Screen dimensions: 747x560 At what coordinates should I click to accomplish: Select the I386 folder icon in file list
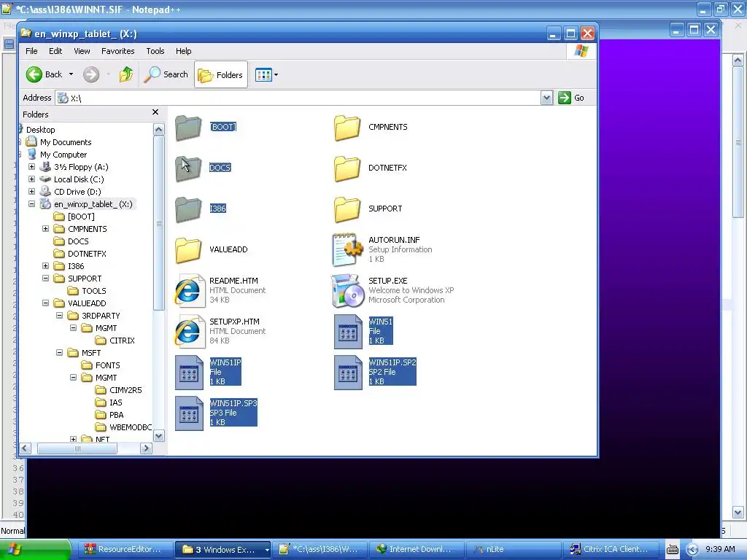point(189,209)
